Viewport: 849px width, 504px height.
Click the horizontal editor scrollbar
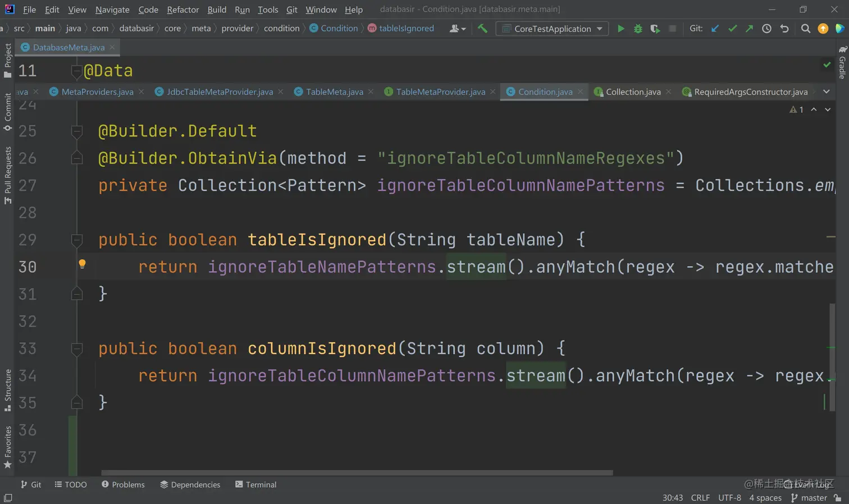[x=357, y=473]
